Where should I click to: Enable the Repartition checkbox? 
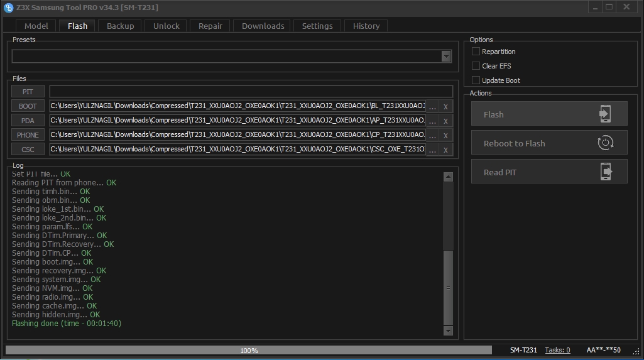click(x=476, y=52)
